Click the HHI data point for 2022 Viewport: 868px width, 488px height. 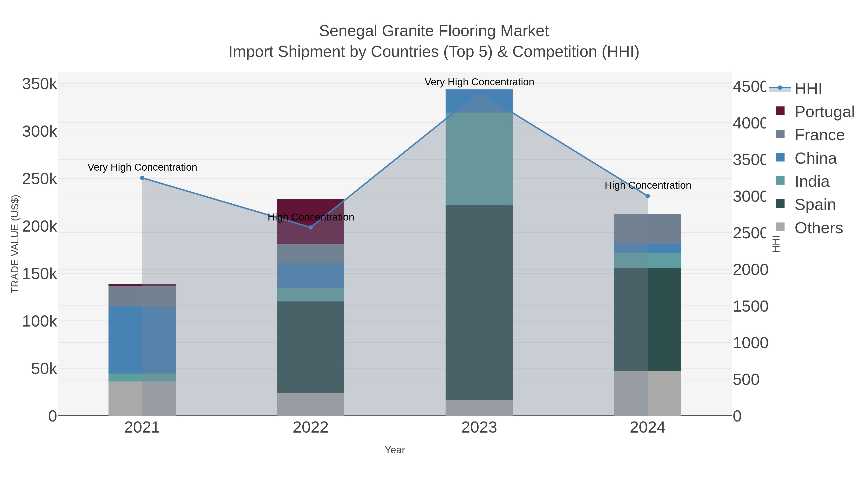pos(311,227)
